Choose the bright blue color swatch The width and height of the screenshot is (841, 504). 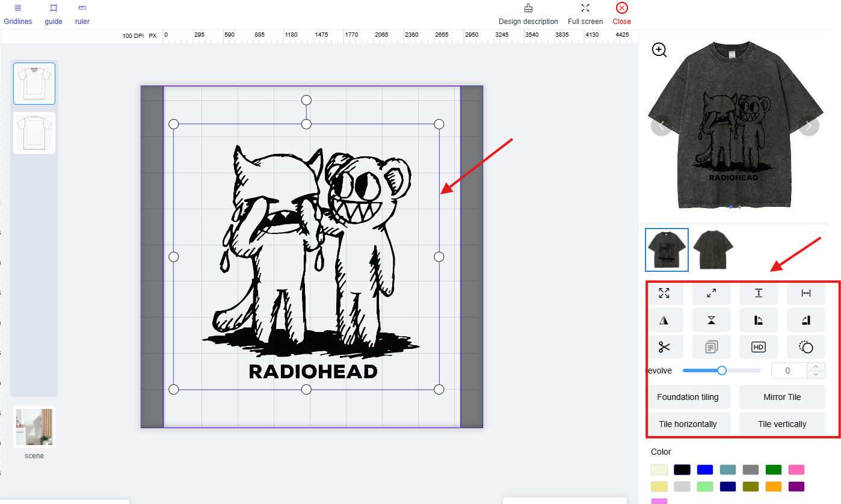pyautogui.click(x=705, y=470)
